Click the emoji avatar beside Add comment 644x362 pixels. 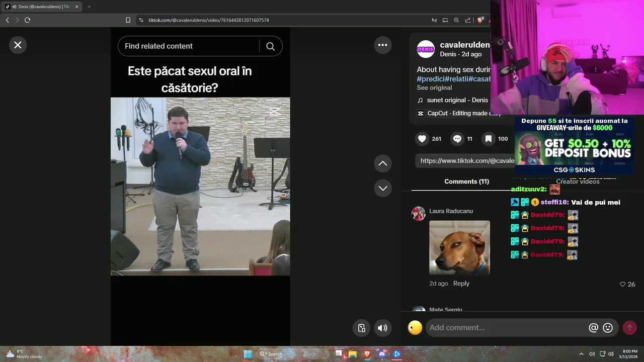[x=415, y=328]
